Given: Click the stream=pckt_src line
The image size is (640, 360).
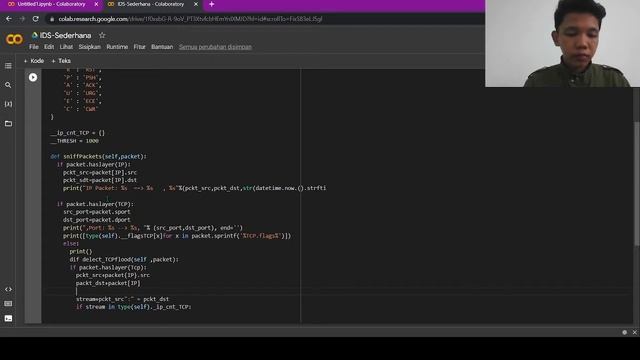Looking at the screenshot, I should click(x=122, y=299).
